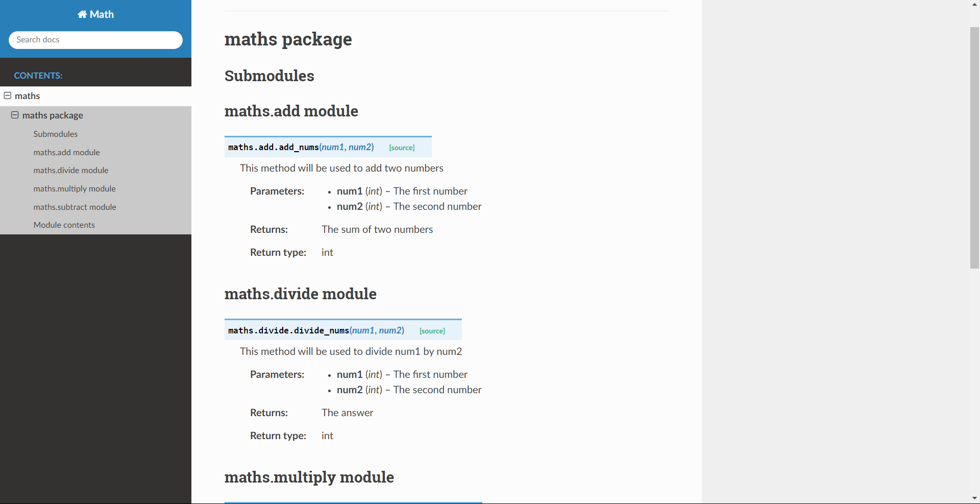This screenshot has height=504, width=980.
Task: Collapse the maths tree item
Action: pos(8,95)
